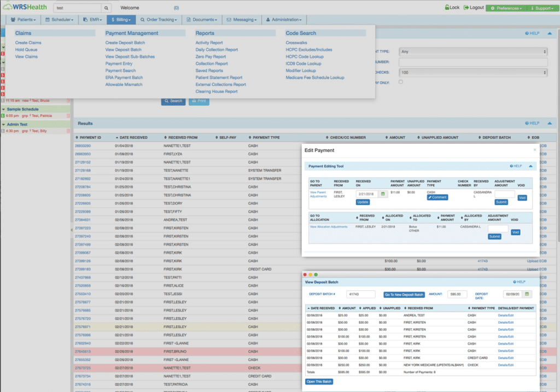Image resolution: width=560 pixels, height=392 pixels.
Task: Select Payment Search menu entry
Action: tap(120, 71)
